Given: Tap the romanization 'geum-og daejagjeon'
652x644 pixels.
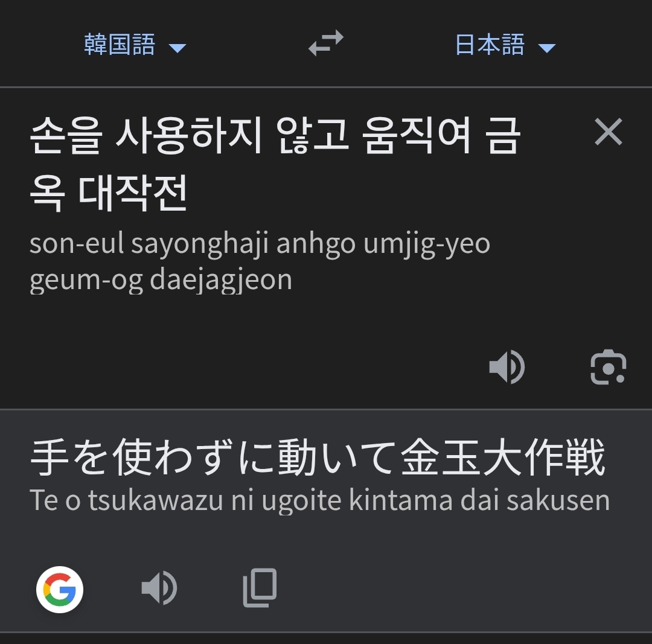Looking at the screenshot, I should (161, 280).
